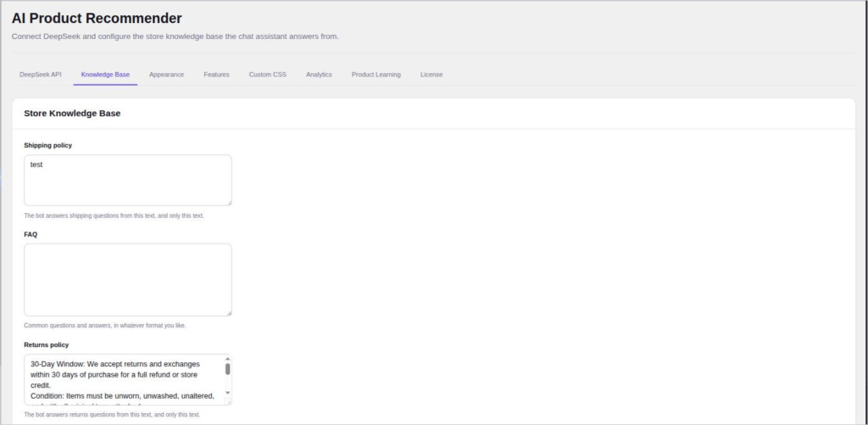Image resolution: width=868 pixels, height=425 pixels.
Task: Click the Returns policy scrollbar up arrow
Action: point(227,359)
